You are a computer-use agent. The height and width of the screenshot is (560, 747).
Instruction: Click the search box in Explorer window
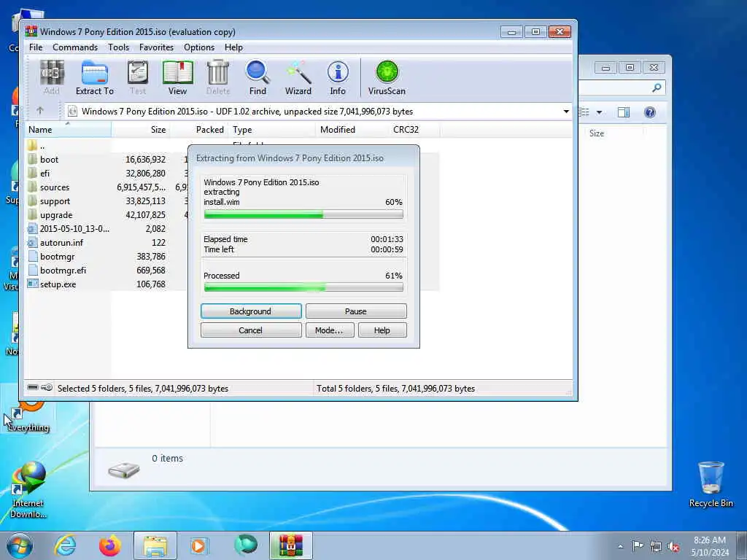622,87
